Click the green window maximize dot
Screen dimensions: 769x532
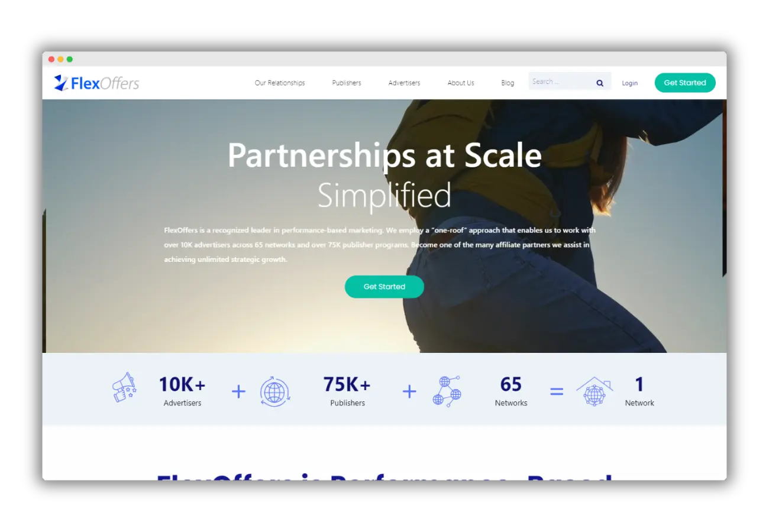click(70, 59)
